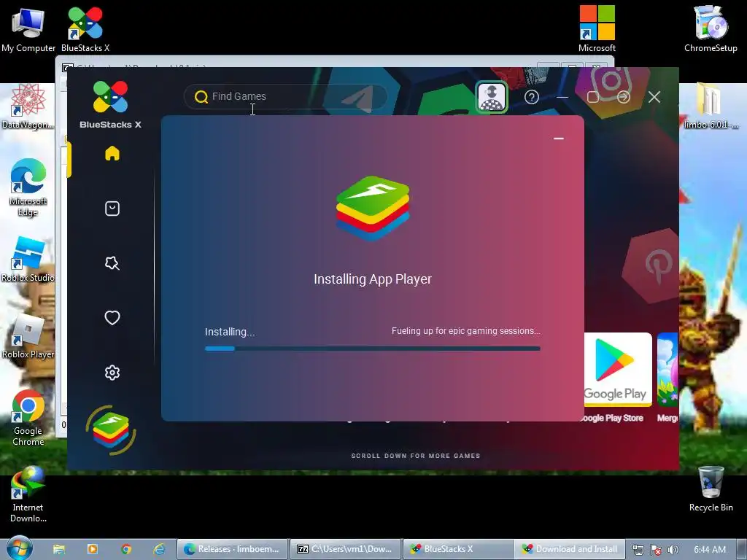747x560 pixels.
Task: Click Installing App Player heading text
Action: (373, 279)
